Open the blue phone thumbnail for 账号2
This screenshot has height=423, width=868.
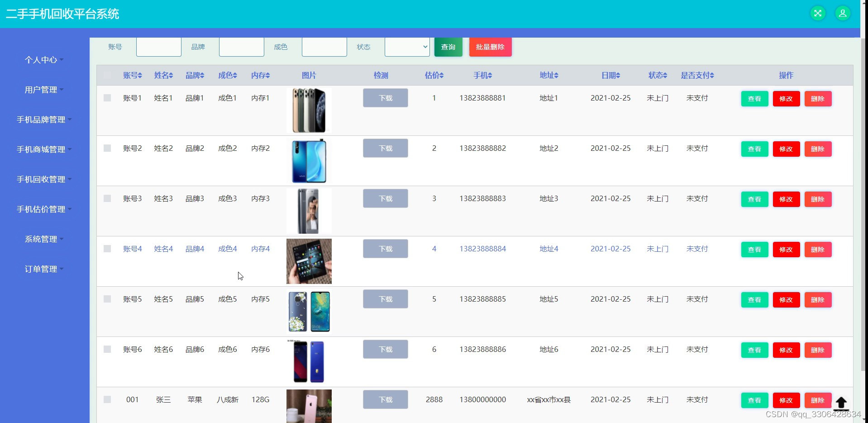point(309,161)
